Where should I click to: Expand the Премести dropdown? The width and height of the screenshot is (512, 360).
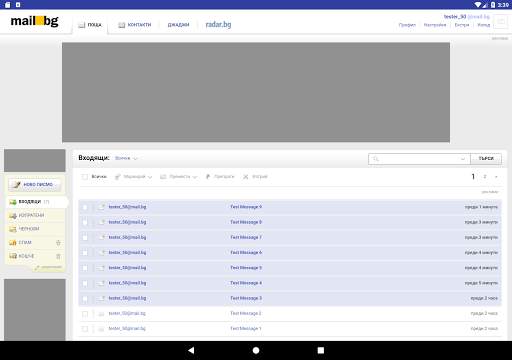(x=179, y=177)
